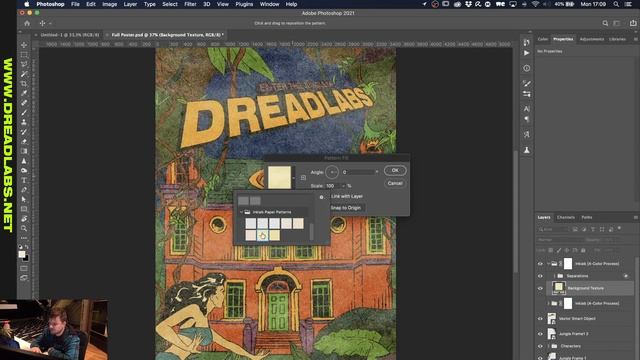Hide the Separations group layer

coord(540,276)
